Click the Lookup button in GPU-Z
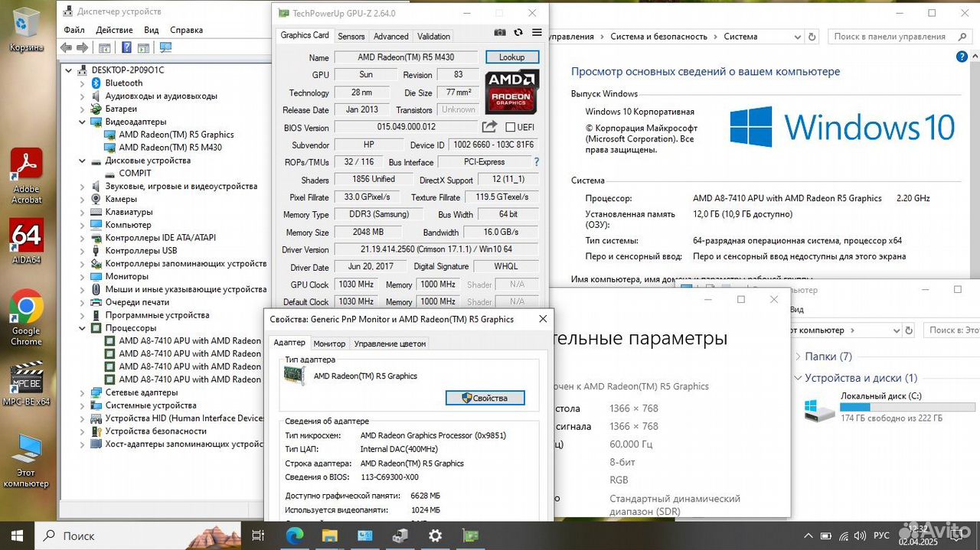 pyautogui.click(x=512, y=57)
